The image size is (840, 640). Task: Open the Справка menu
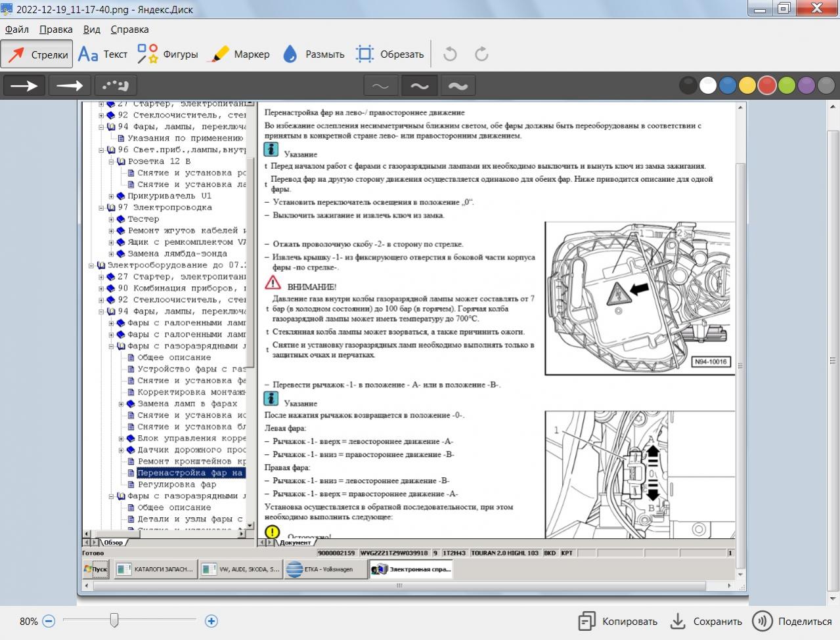click(x=129, y=29)
